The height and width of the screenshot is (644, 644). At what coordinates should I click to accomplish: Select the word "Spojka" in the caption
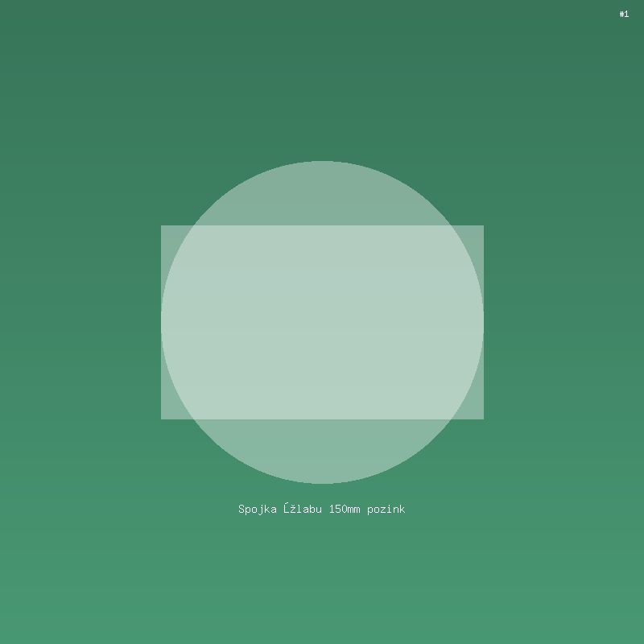(258, 509)
